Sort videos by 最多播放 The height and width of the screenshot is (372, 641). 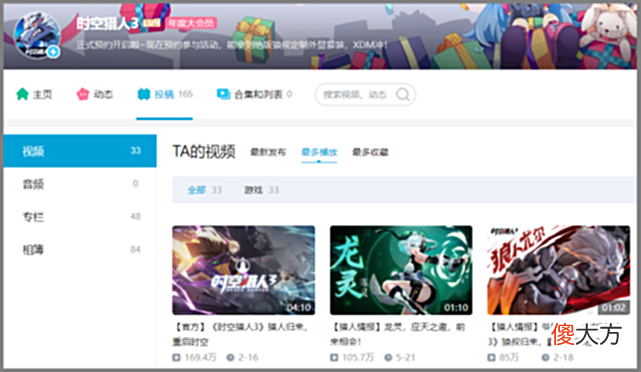[x=319, y=152]
